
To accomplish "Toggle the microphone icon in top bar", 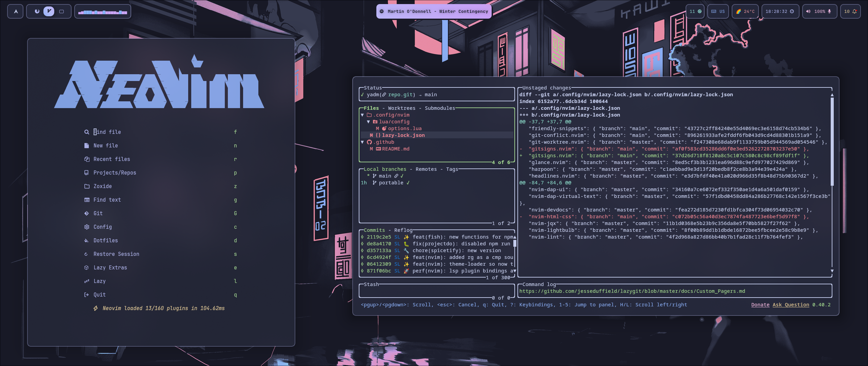I will point(829,12).
